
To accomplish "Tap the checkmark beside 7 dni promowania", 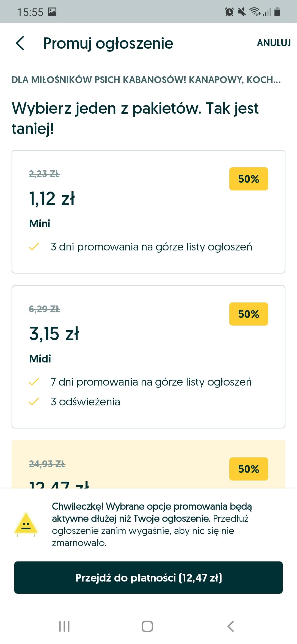I will (x=34, y=382).
